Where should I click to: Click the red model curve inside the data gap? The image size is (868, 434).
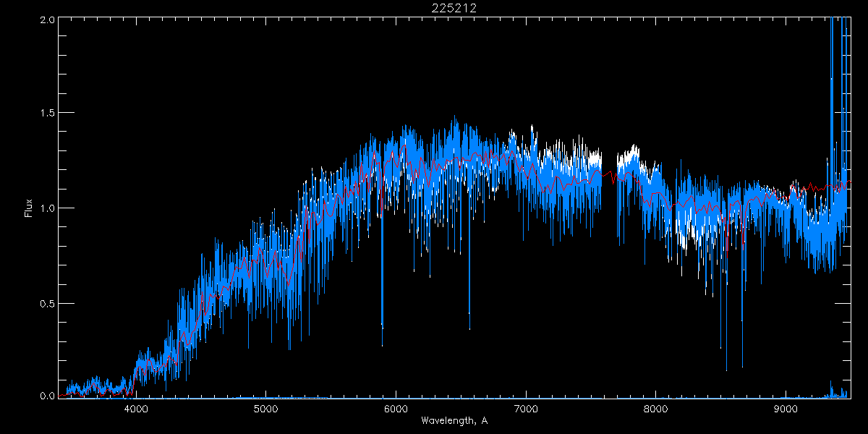coord(609,175)
